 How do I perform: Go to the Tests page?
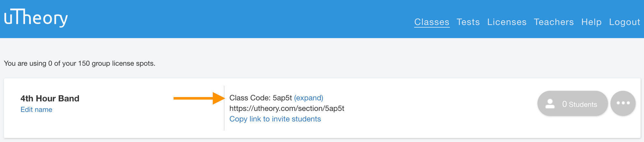[468, 22]
